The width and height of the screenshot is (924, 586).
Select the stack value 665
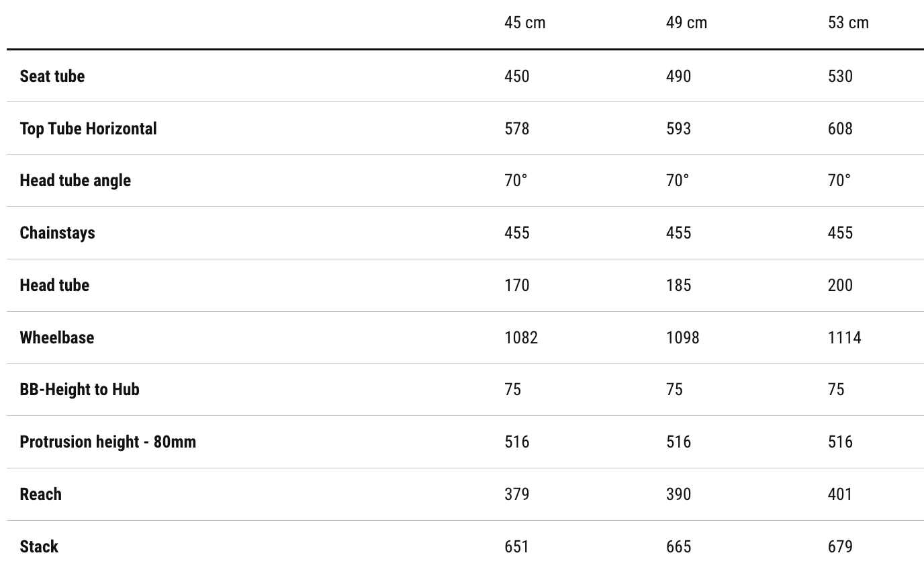678,546
